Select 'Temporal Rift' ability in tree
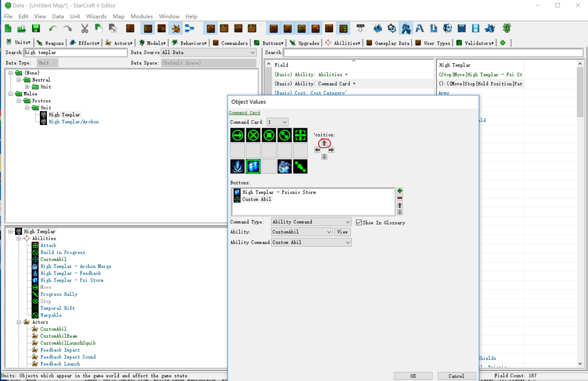 [57, 308]
